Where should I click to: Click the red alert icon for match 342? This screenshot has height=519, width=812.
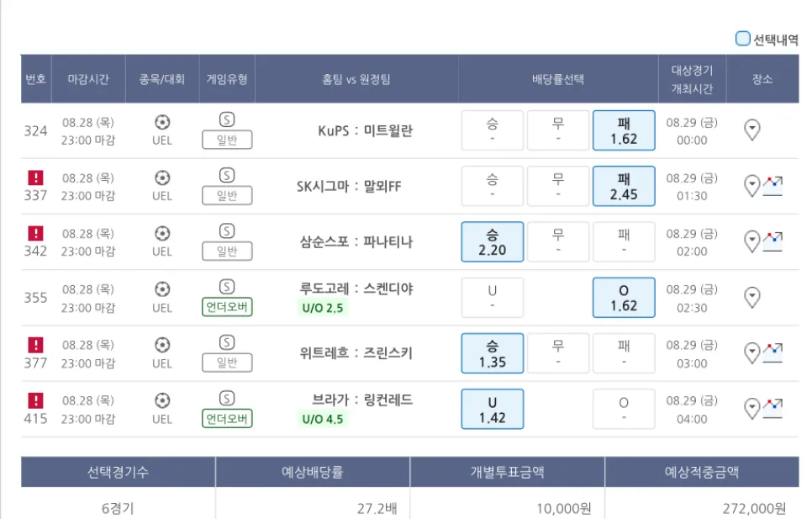pos(36,233)
